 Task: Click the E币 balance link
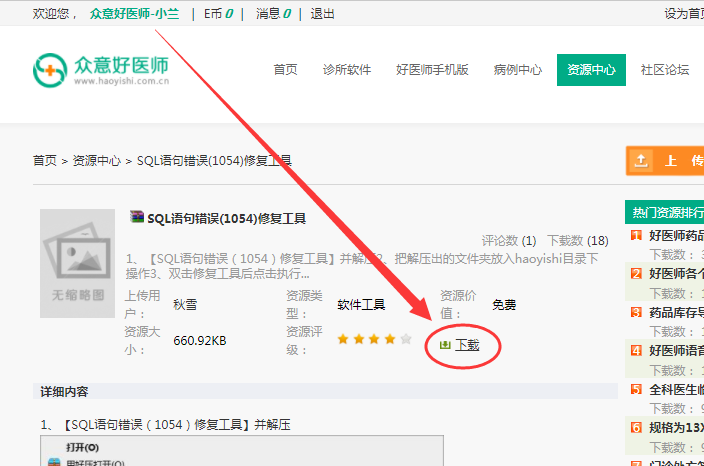click(219, 14)
